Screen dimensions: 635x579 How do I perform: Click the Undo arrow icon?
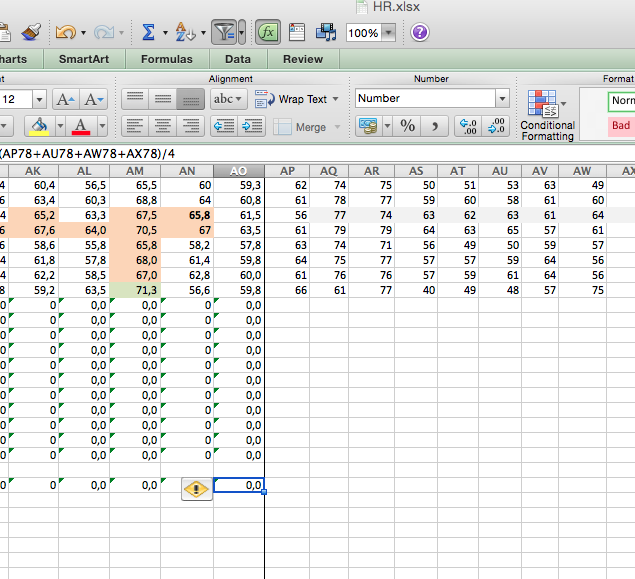click(x=66, y=32)
